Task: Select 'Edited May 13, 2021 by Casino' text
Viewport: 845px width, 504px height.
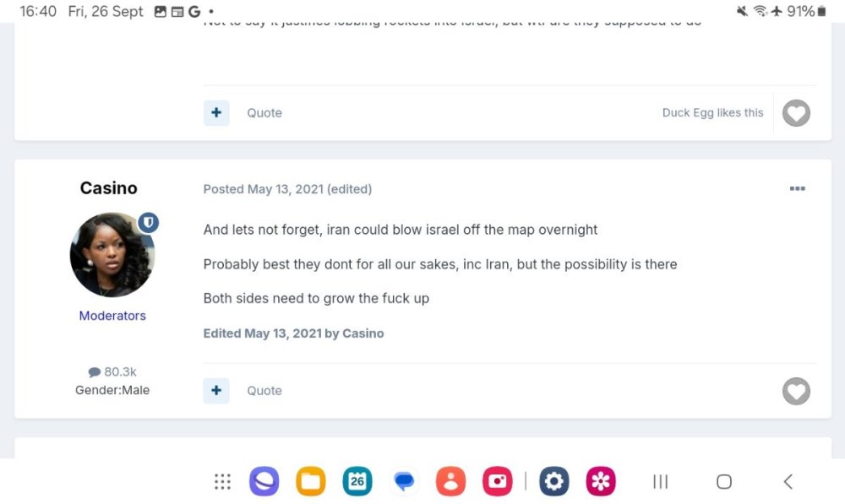Action: click(293, 333)
